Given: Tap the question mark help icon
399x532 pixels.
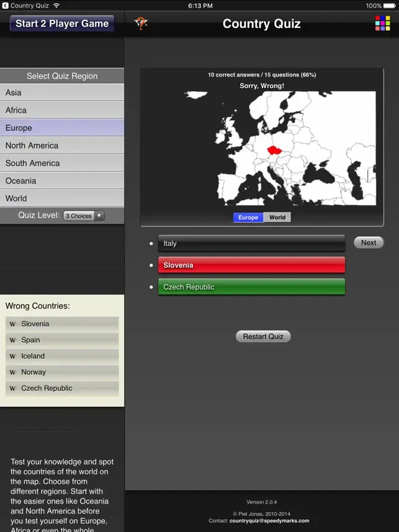Looking at the screenshot, I should pos(141,24).
